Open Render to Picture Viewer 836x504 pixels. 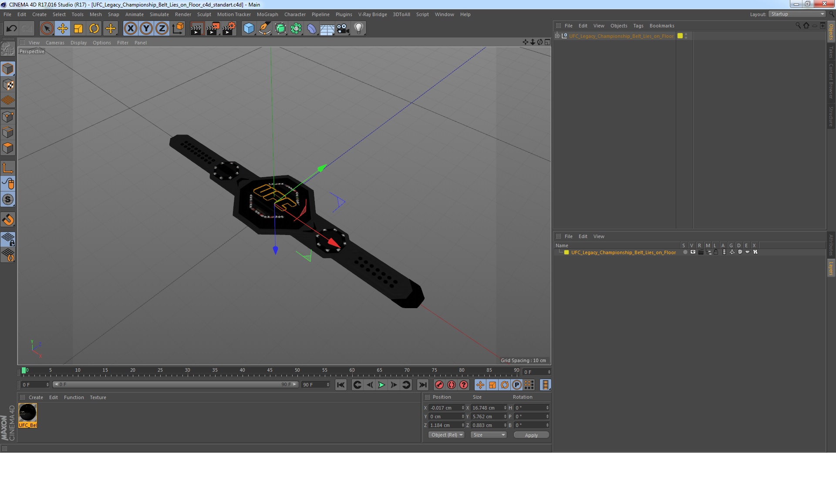[x=213, y=29]
